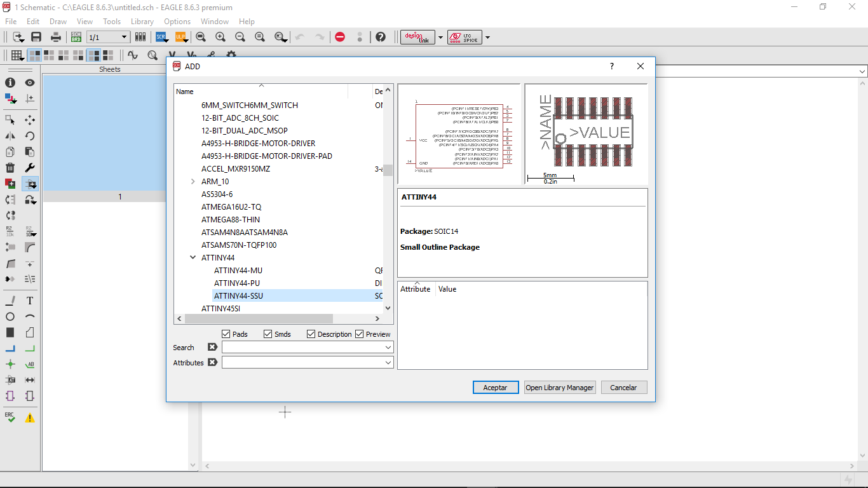Open the Edit menu

[33, 22]
